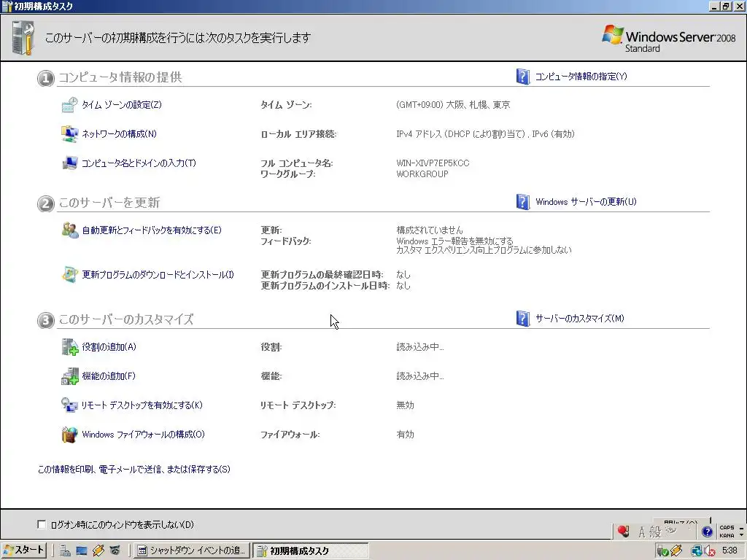Image resolution: width=747 pixels, height=560 pixels.
Task: Toggle the CAPS indicator on the language bar
Action: pos(727,528)
